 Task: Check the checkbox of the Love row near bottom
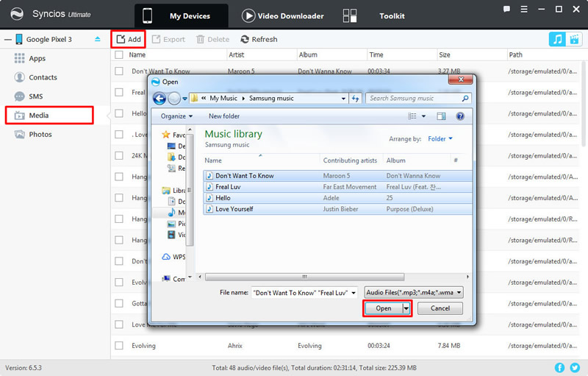click(119, 324)
